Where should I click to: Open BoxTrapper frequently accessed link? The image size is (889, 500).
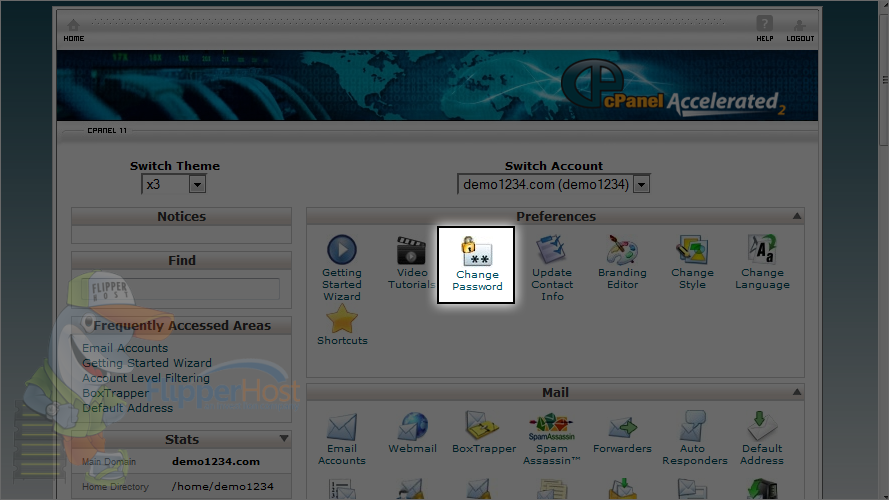click(x=115, y=393)
